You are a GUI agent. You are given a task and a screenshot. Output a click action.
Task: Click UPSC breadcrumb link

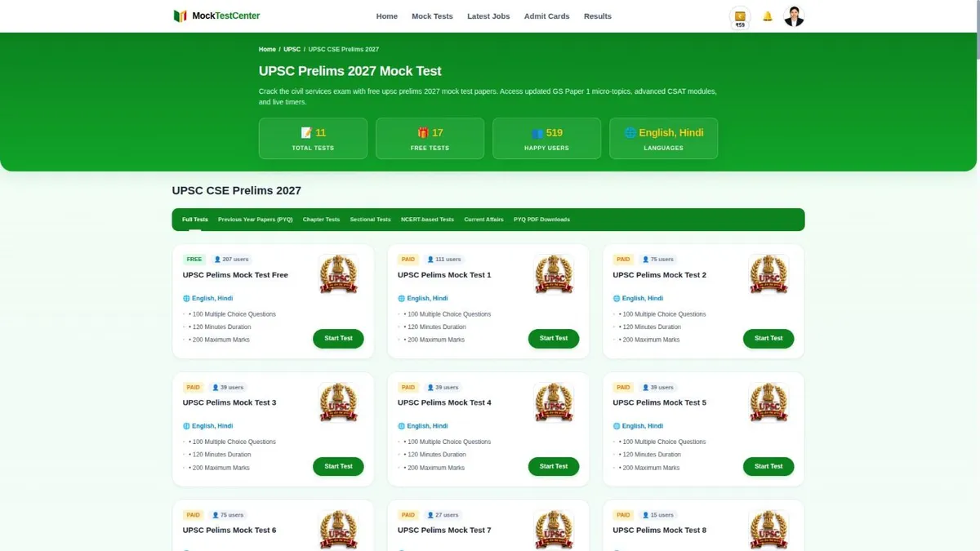pyautogui.click(x=292, y=50)
